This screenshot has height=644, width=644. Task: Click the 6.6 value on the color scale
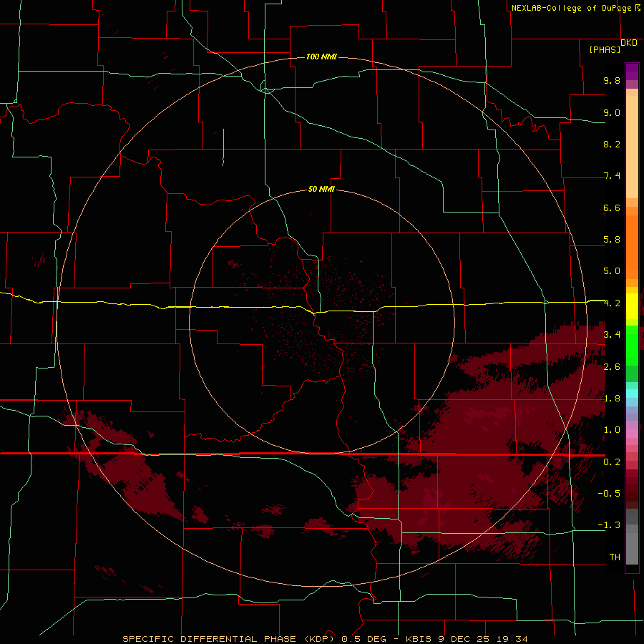612,208
